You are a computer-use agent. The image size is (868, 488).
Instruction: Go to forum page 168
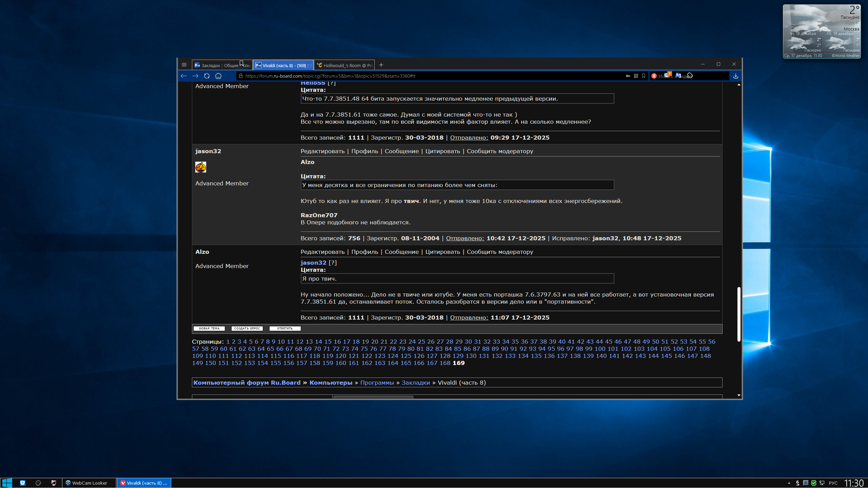(445, 363)
